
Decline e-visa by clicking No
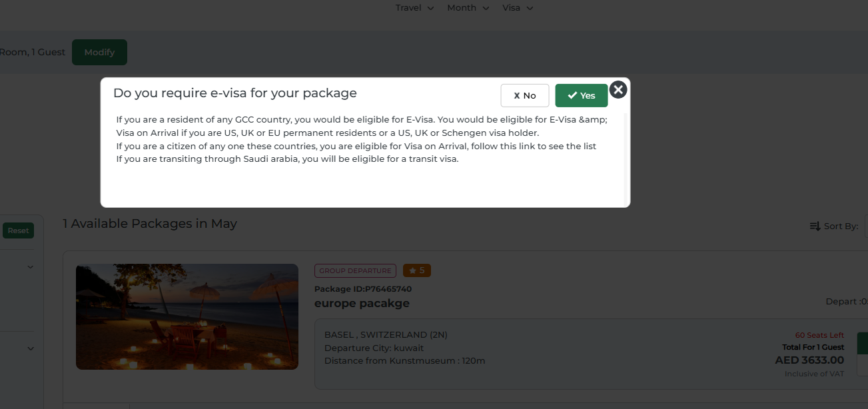click(x=524, y=95)
